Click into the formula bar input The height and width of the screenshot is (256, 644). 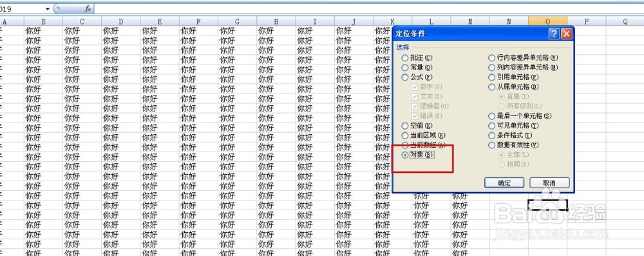click(x=368, y=8)
